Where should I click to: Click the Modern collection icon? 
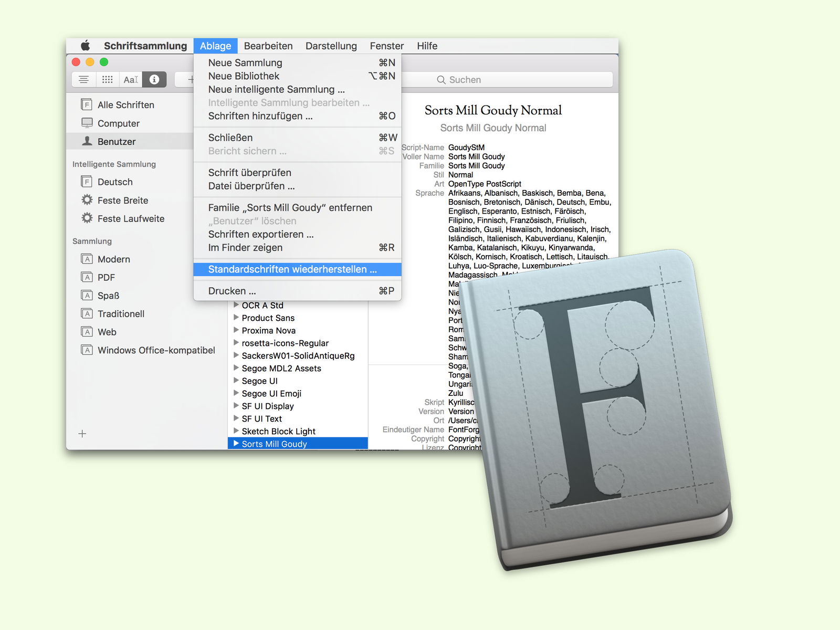[87, 259]
